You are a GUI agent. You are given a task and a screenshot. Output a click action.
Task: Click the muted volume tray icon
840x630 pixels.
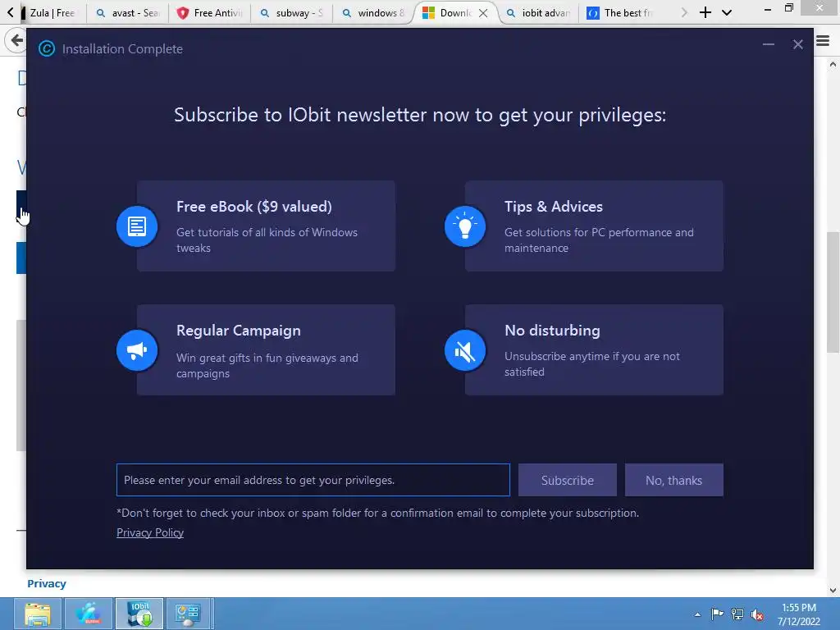[x=757, y=614]
